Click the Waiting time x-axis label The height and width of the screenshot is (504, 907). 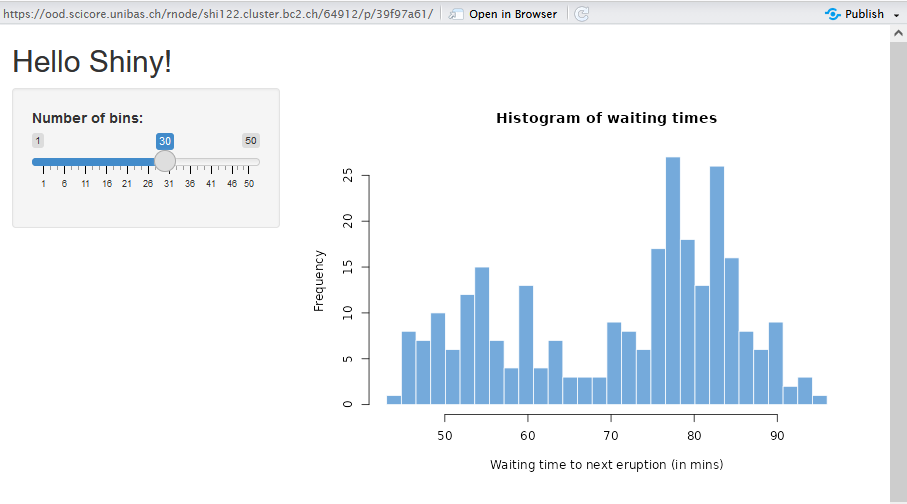click(x=606, y=465)
